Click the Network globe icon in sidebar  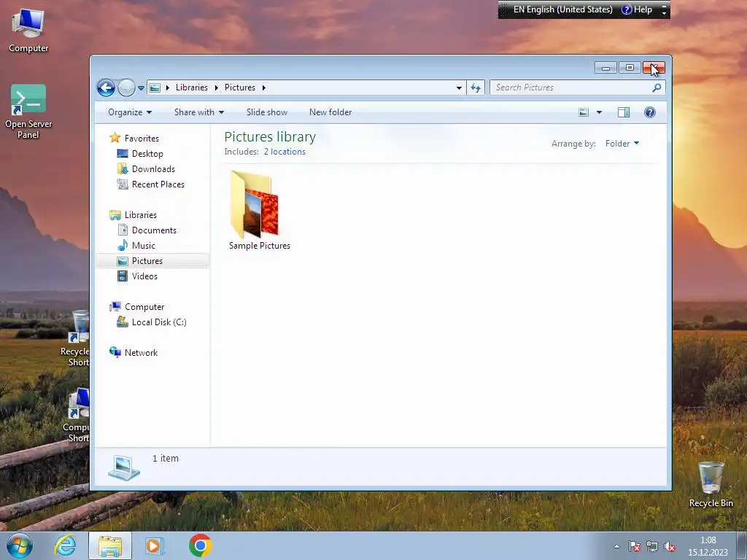115,352
